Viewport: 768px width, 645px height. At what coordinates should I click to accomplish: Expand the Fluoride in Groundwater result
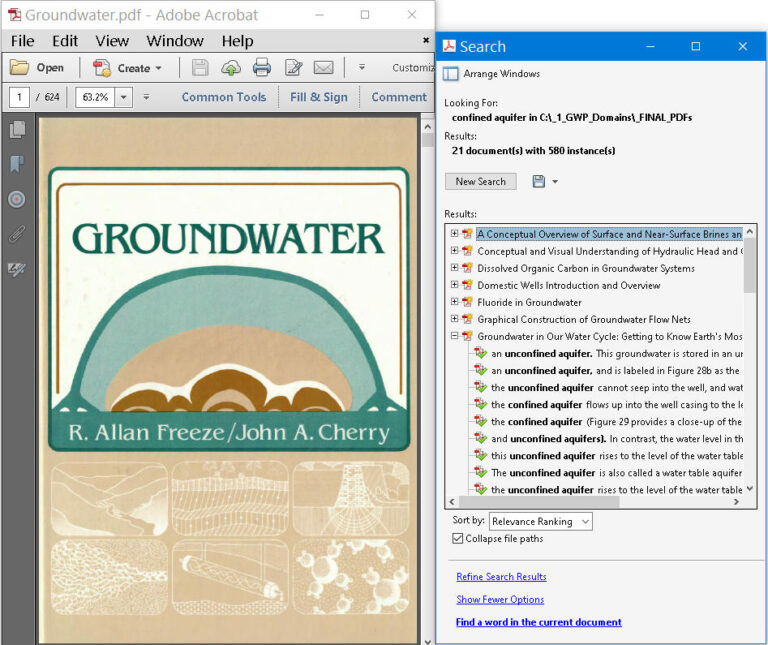454,302
